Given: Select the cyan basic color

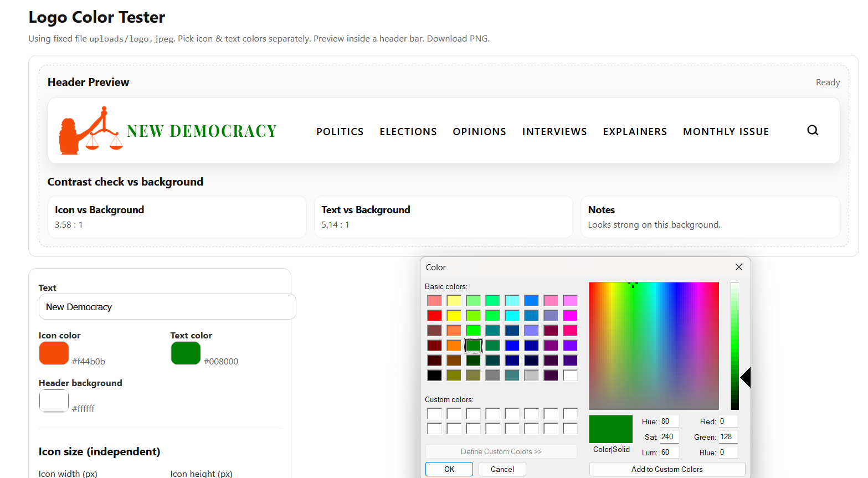Looking at the screenshot, I should click(x=512, y=315).
